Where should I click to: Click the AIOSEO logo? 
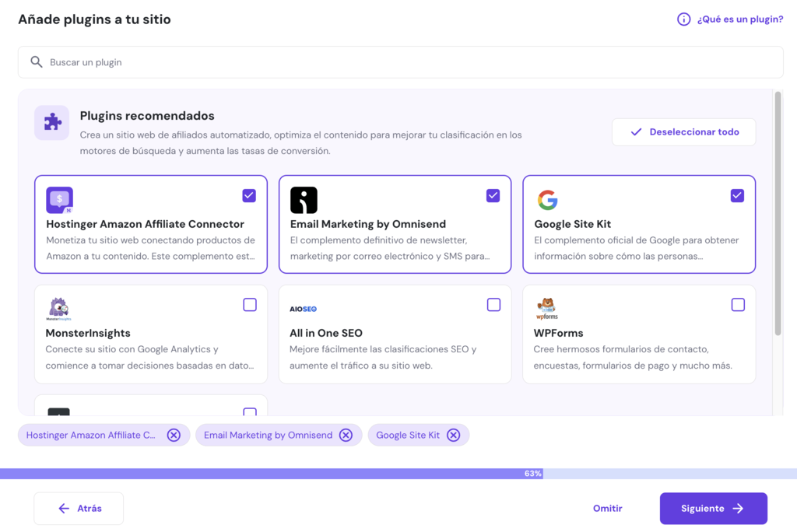(x=303, y=309)
